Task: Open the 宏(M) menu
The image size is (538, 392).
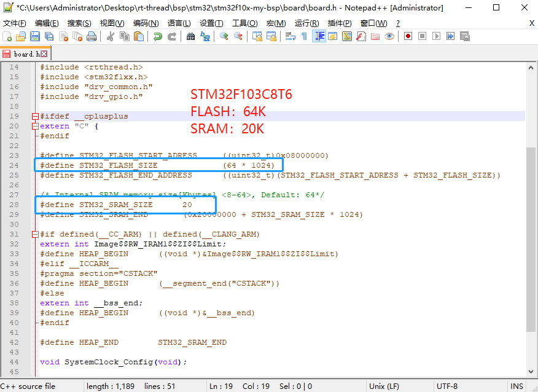Action: pos(276,23)
